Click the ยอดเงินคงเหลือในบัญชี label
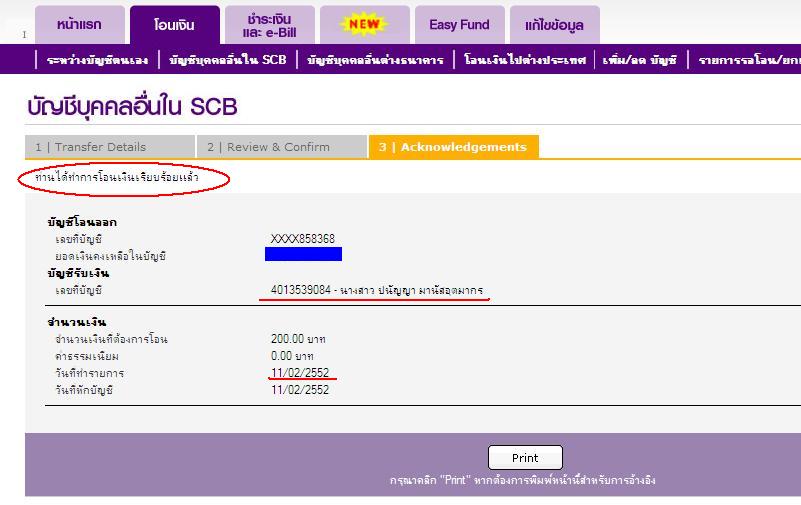 tap(110, 256)
